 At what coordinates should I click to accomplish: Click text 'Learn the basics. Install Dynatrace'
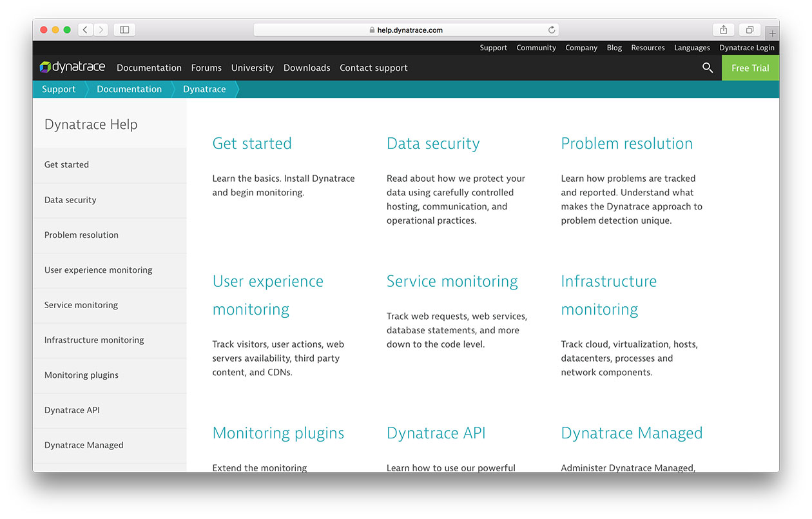pos(284,178)
